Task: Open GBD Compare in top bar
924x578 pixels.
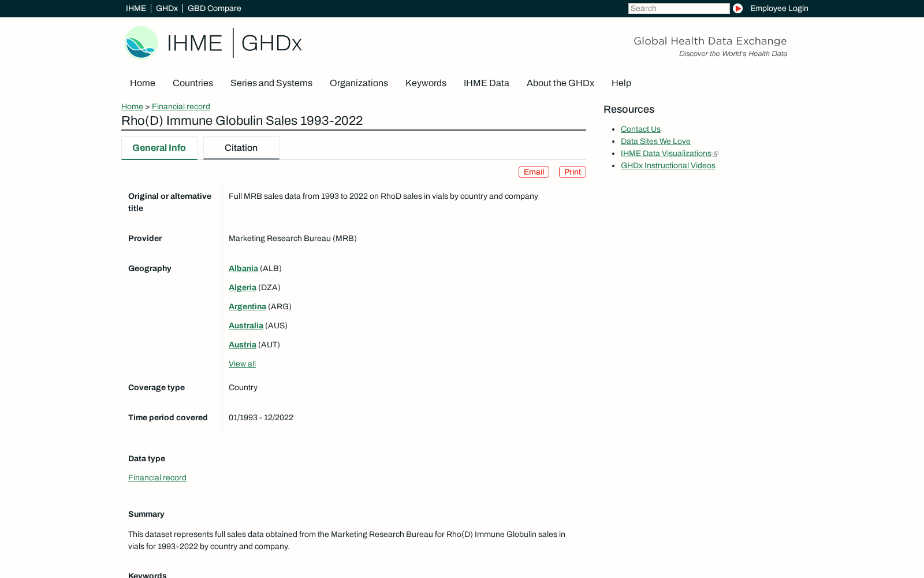Action: click(x=214, y=9)
